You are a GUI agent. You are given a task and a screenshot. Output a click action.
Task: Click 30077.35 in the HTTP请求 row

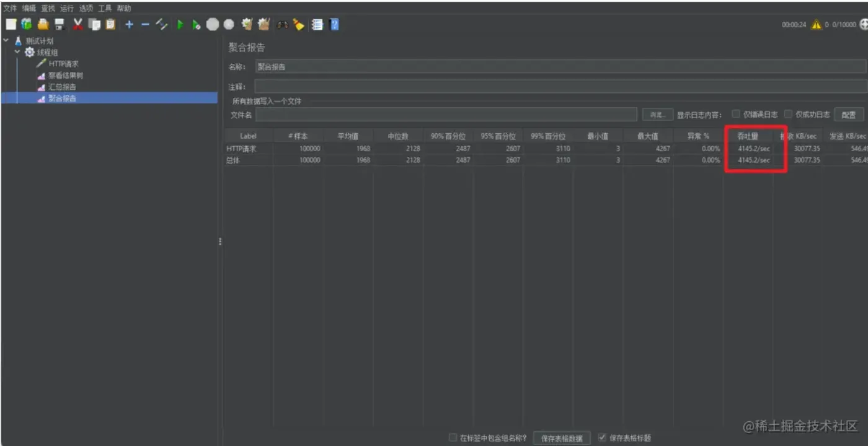point(807,149)
